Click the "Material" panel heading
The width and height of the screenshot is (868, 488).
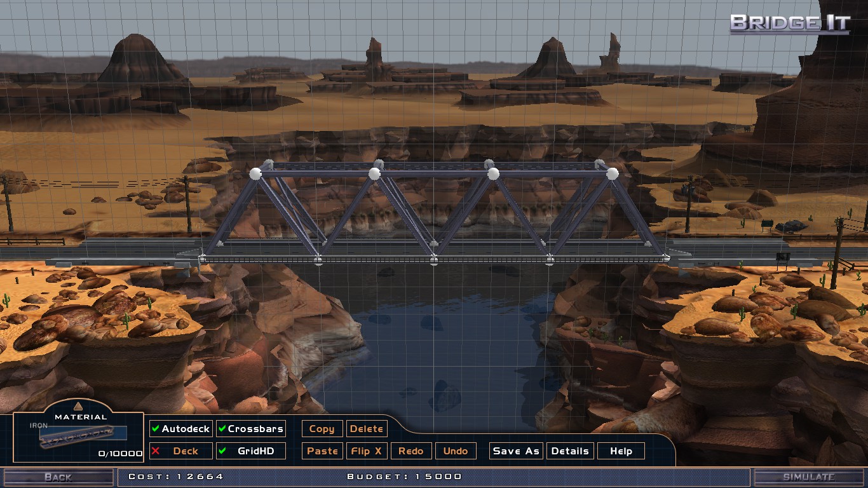[81, 417]
